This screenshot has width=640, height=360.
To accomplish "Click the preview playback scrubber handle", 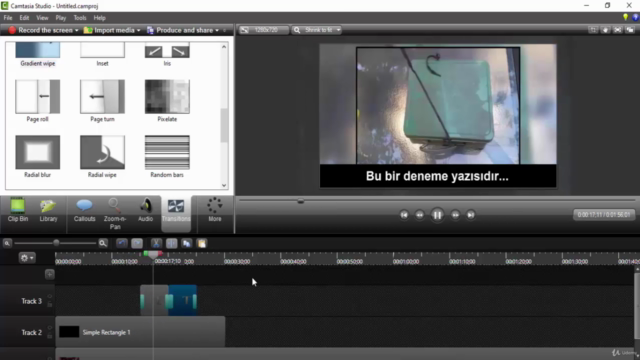I will tap(301, 201).
